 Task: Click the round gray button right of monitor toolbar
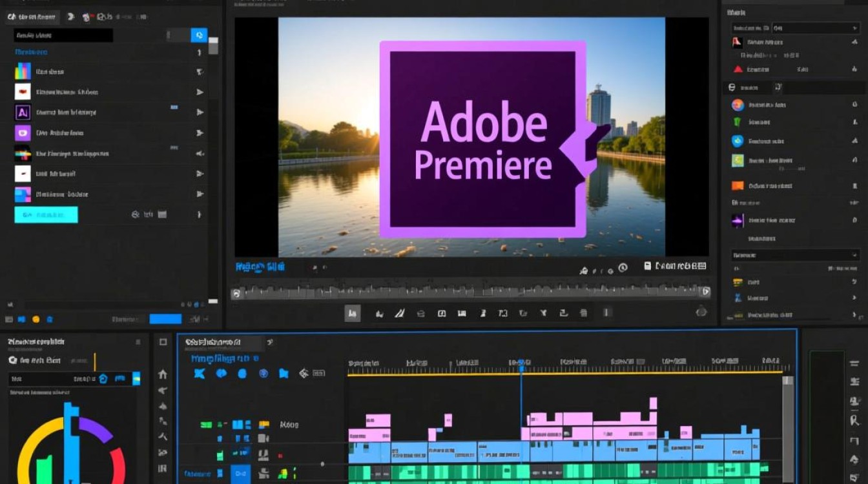701,312
